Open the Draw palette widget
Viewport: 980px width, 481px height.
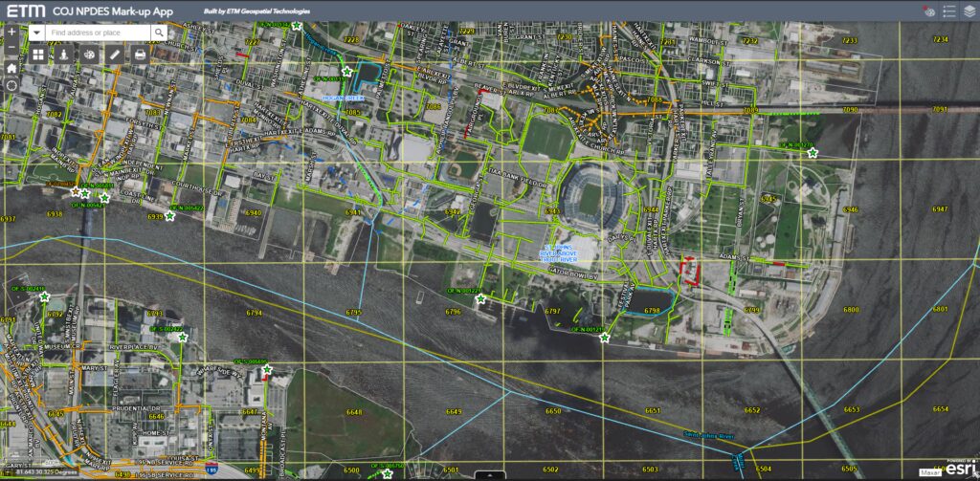pos(89,55)
